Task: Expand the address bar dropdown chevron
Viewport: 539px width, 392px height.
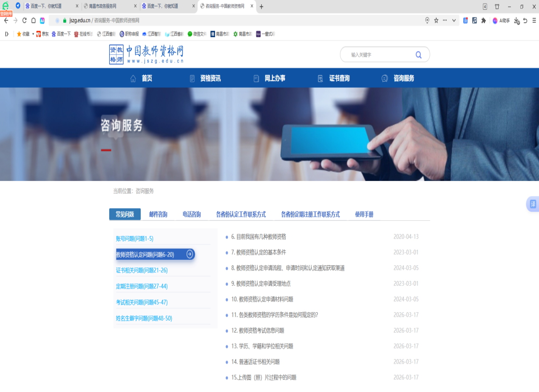Action: click(x=454, y=20)
